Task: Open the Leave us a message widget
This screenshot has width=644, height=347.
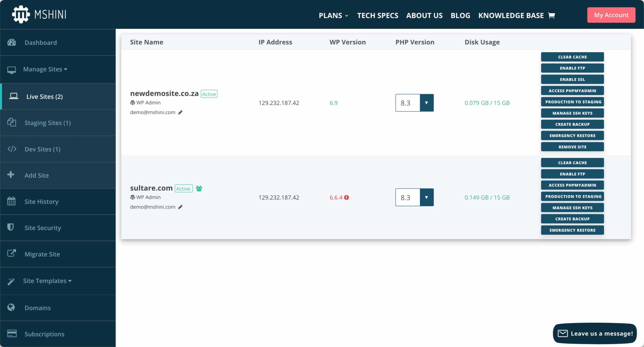Action: pos(595,333)
